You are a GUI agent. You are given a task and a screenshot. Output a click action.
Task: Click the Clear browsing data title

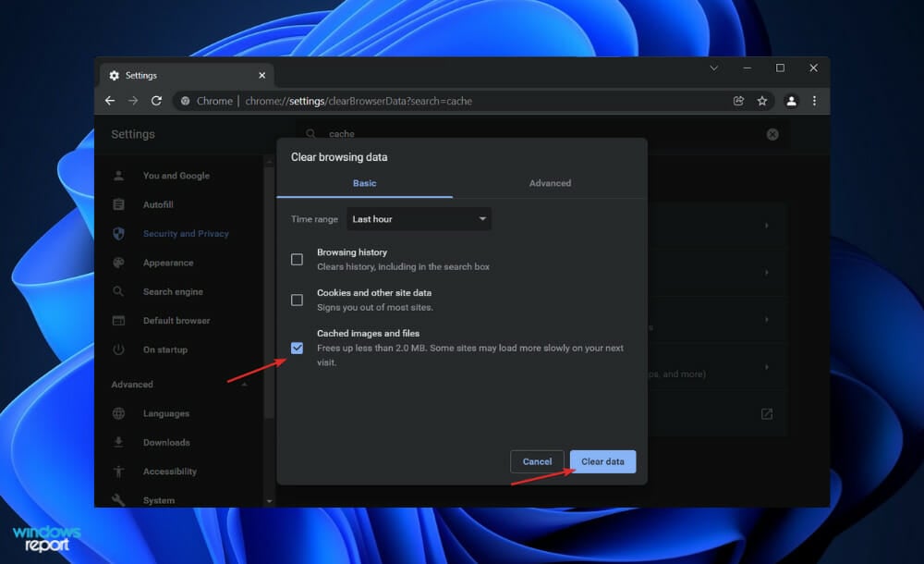(x=339, y=157)
